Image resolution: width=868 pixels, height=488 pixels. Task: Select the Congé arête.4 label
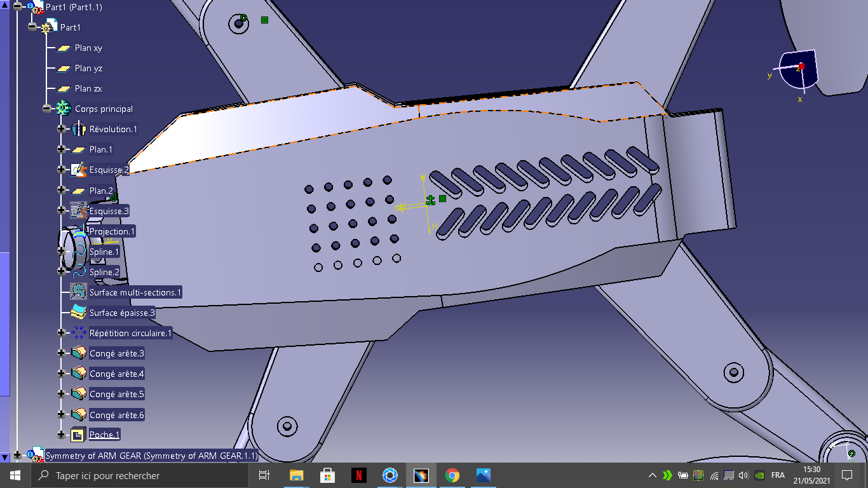pyautogui.click(x=117, y=374)
